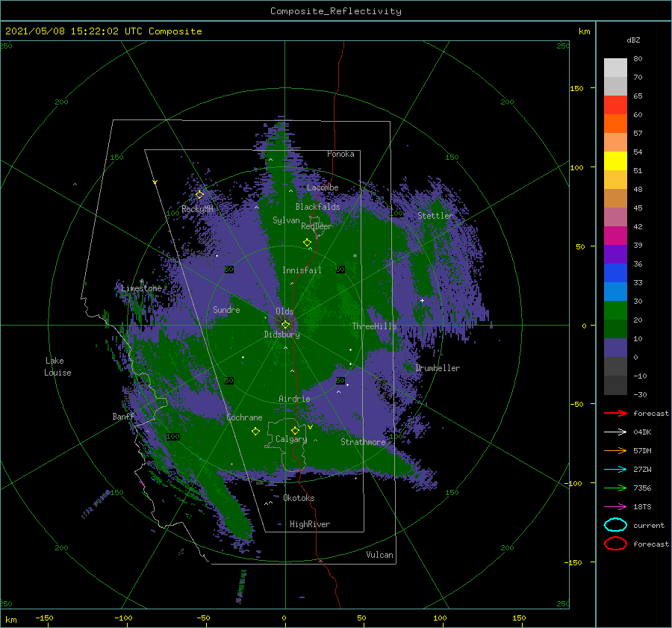672x628 pixels.
Task: Select the magenta 42-39 dBZ swatch
Action: point(615,235)
